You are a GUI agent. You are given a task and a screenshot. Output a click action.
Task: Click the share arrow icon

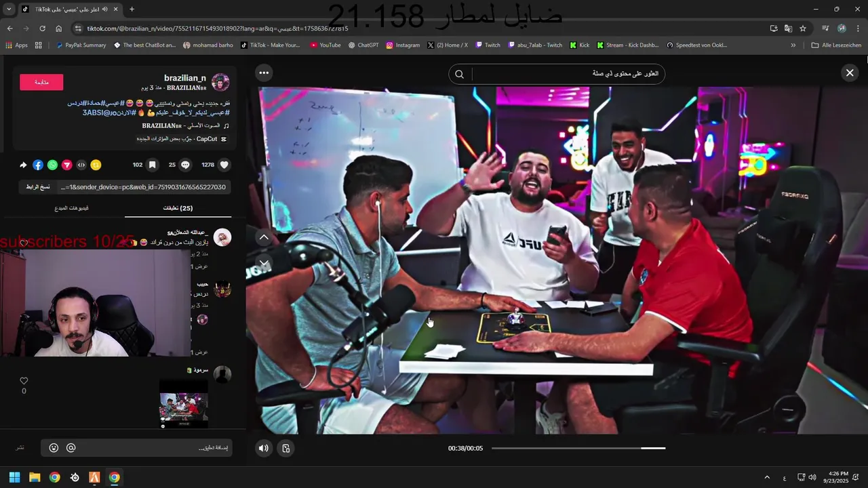pos(24,165)
